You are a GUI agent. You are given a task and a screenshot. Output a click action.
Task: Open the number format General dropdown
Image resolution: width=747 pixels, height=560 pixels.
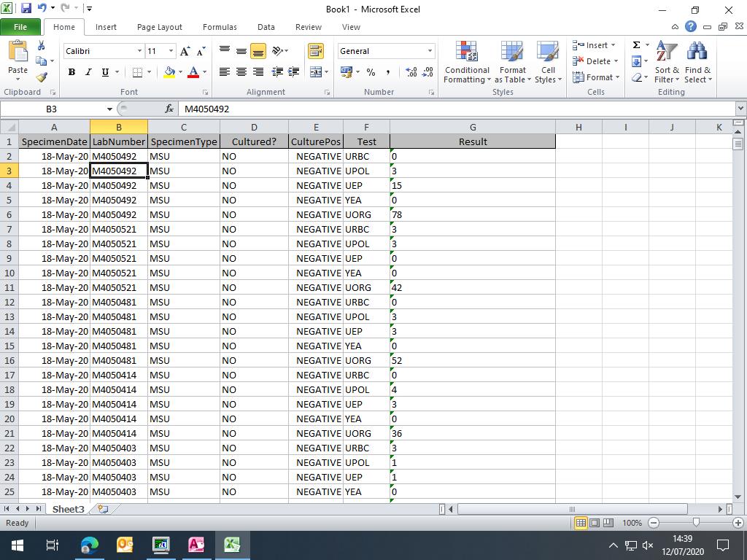click(x=430, y=51)
